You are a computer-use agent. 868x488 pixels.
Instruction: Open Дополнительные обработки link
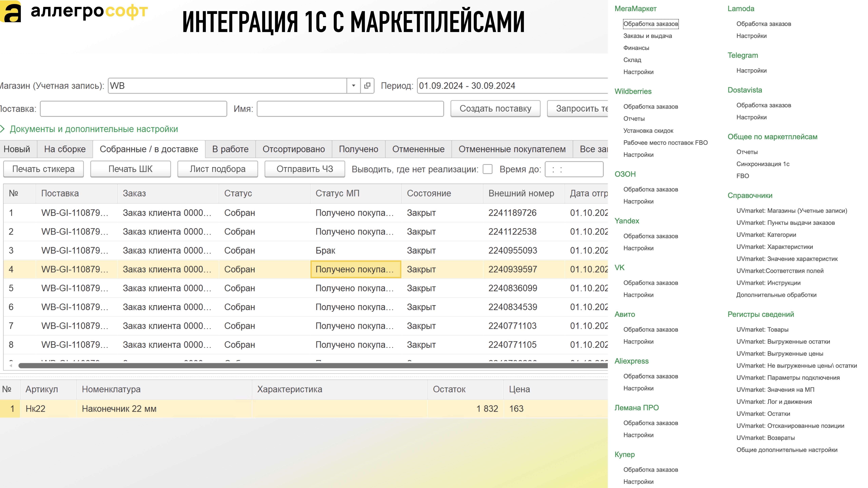(776, 295)
